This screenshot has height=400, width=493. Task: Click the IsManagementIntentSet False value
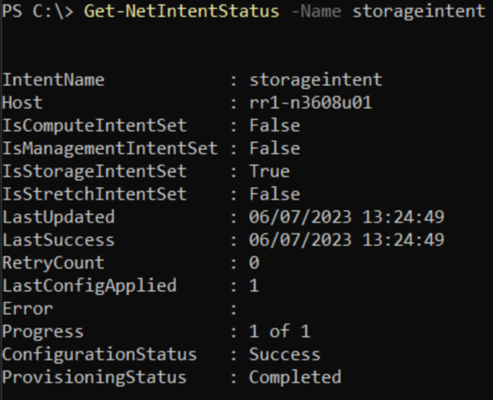(x=275, y=148)
